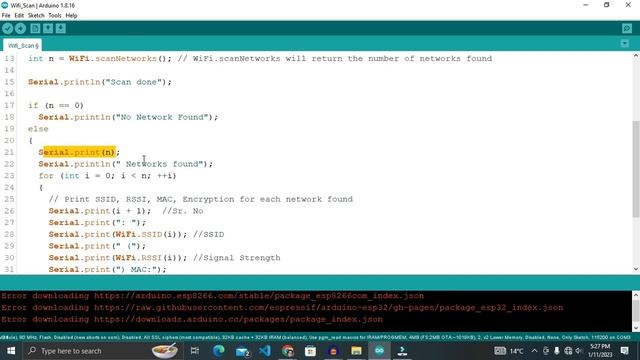Open the clock showing 5:27 PM
Screen dimensions: 640x360
(x=600, y=351)
